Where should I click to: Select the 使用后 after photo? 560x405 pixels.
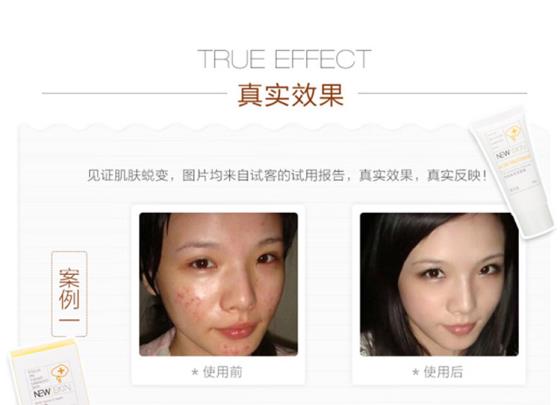(x=439, y=284)
